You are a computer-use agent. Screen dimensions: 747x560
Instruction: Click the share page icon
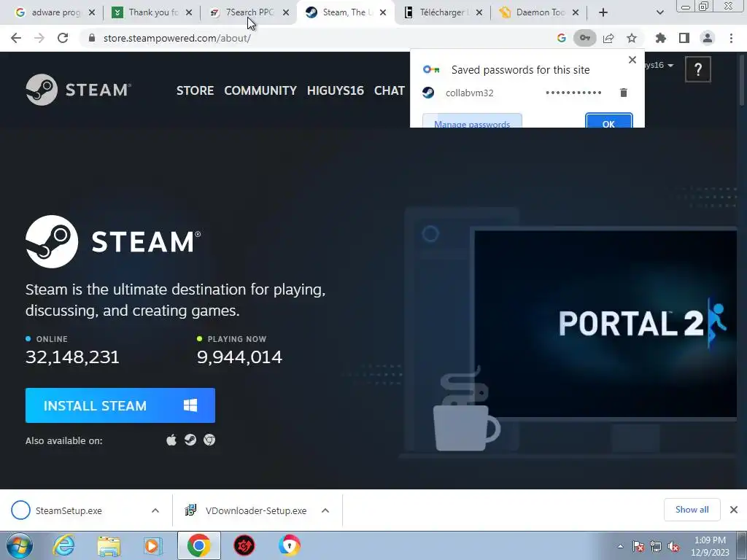(x=608, y=38)
